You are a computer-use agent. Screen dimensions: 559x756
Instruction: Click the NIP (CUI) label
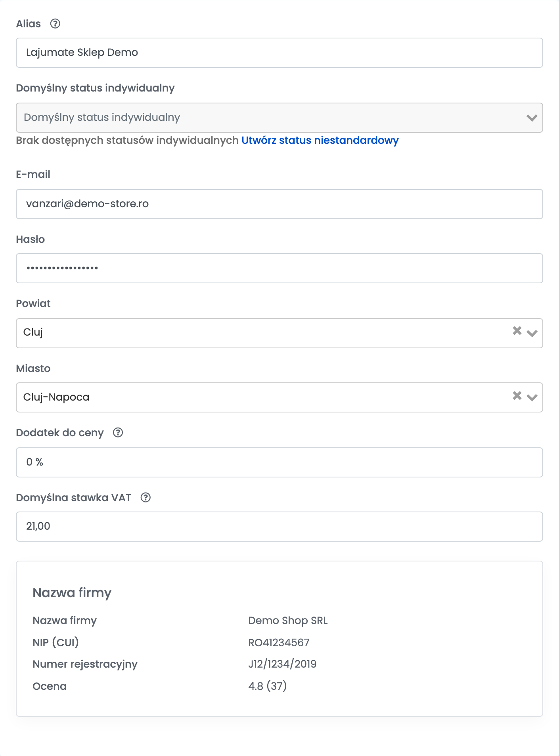pos(56,642)
